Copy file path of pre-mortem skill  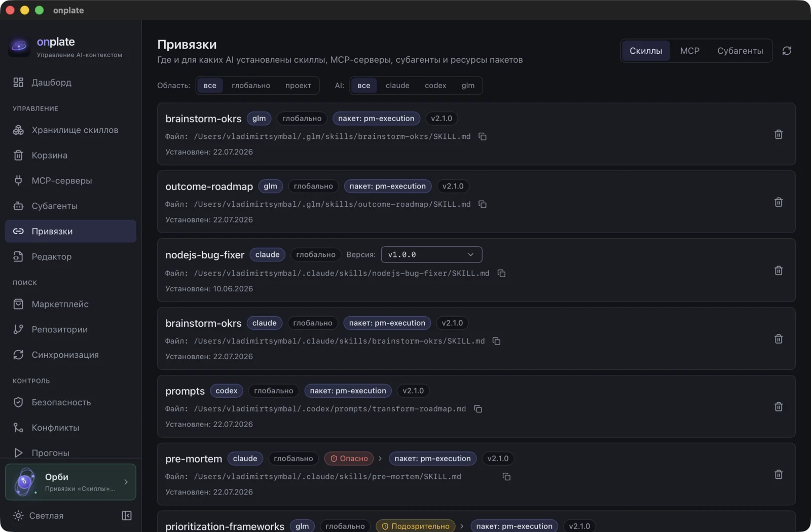(x=506, y=477)
